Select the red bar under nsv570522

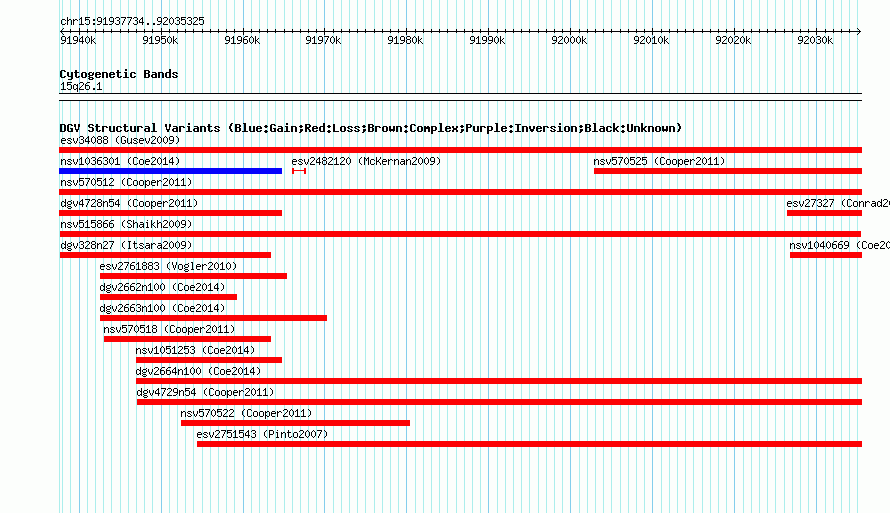(x=295, y=423)
